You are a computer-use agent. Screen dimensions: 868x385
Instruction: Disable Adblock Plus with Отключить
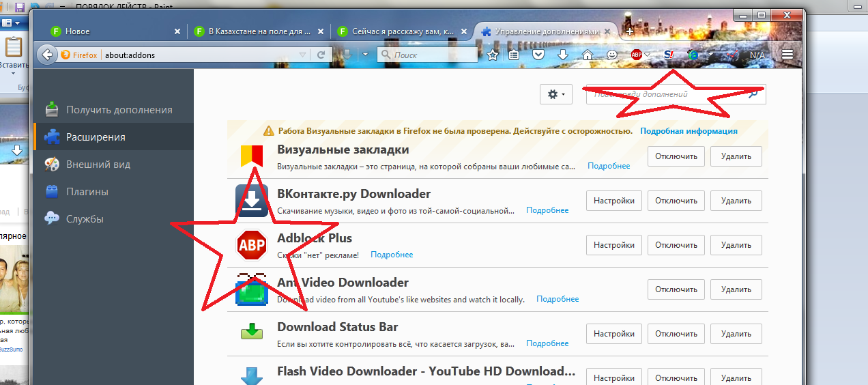point(676,245)
